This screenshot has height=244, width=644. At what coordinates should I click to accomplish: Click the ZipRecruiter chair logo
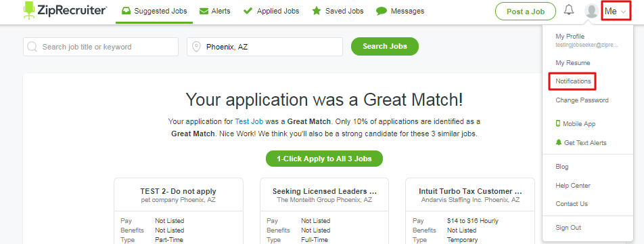29,10
